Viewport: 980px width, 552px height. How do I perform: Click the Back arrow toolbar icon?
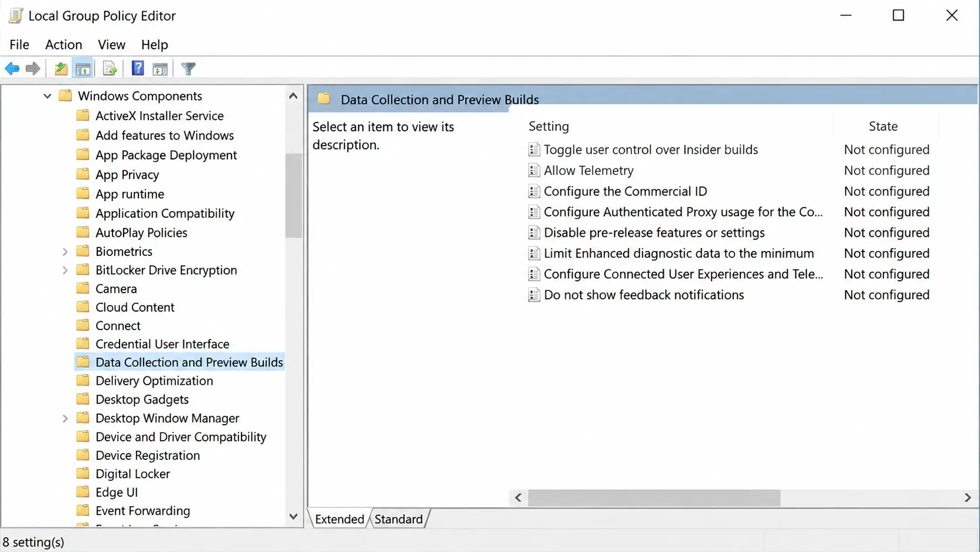(x=12, y=69)
